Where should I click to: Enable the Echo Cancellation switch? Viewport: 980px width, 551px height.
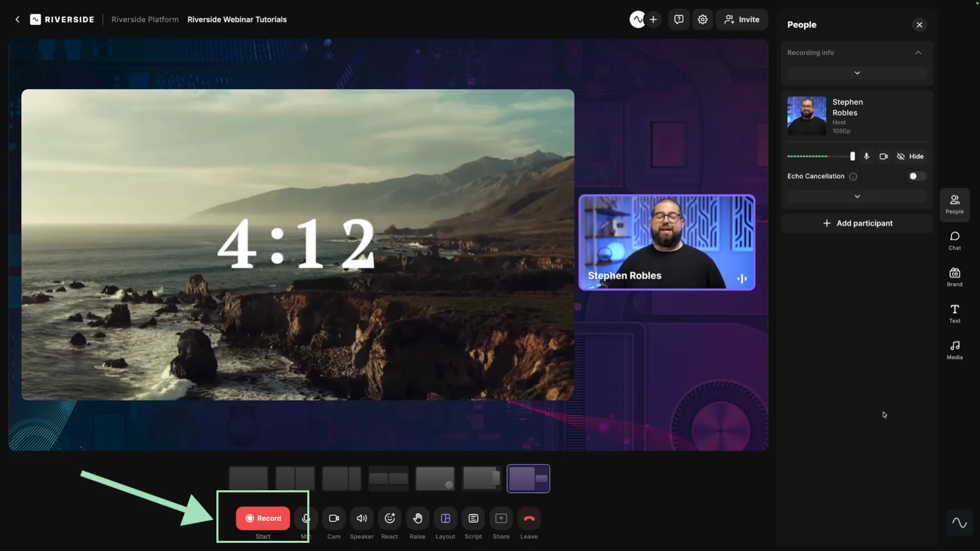point(917,176)
